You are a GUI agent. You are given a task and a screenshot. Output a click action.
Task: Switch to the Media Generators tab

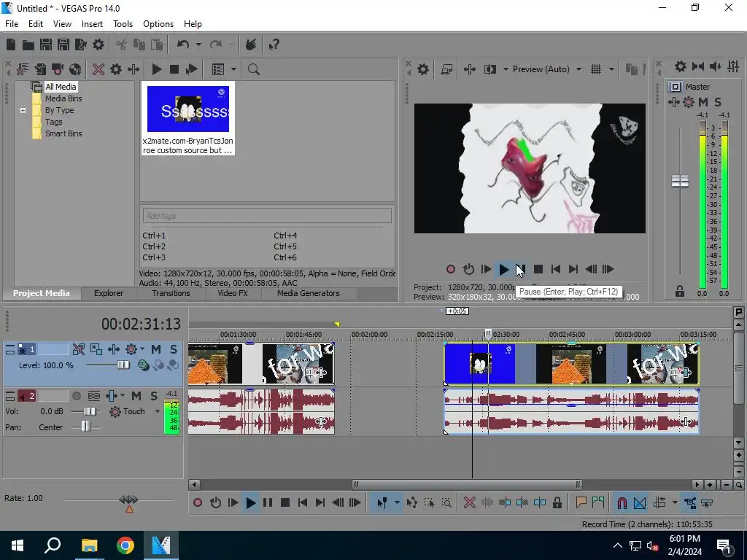309,293
